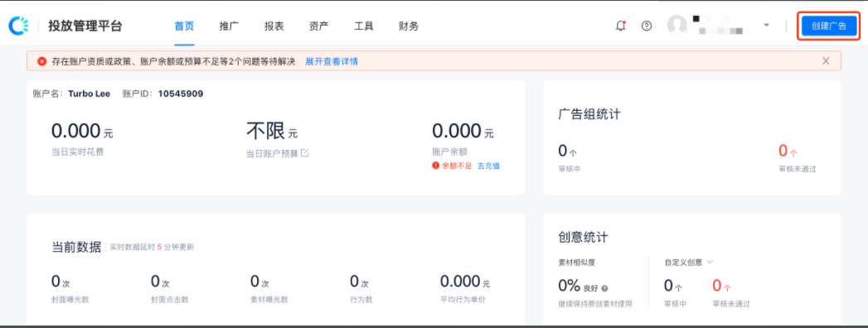This screenshot has height=328, width=868.
Task: Click the 创建广告 button
Action: click(x=829, y=26)
